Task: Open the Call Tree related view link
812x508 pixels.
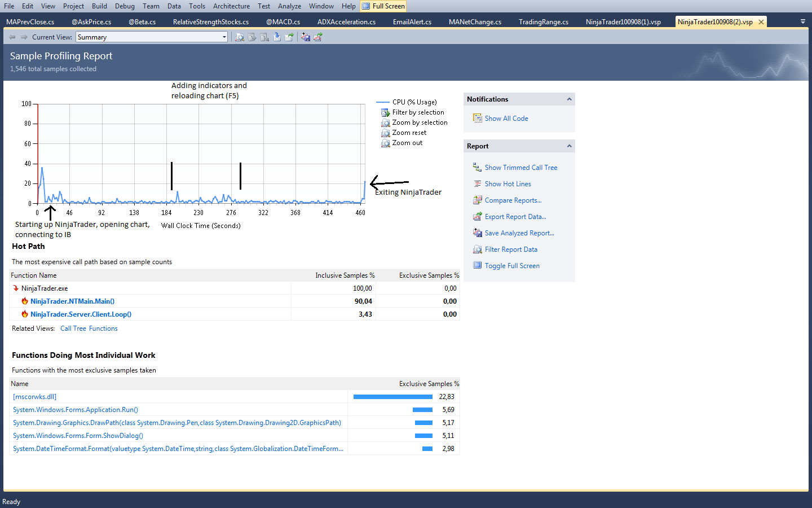Action: click(73, 329)
